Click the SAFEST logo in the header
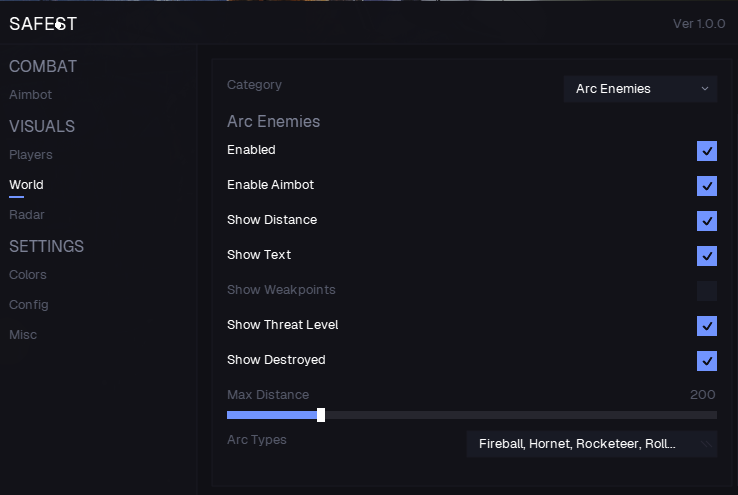This screenshot has height=495, width=738. click(43, 23)
